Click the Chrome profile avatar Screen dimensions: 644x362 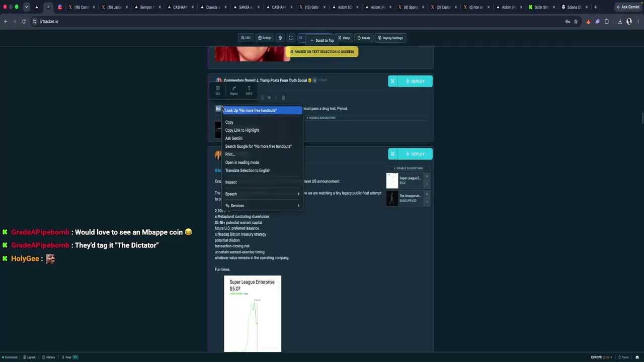[629, 22]
